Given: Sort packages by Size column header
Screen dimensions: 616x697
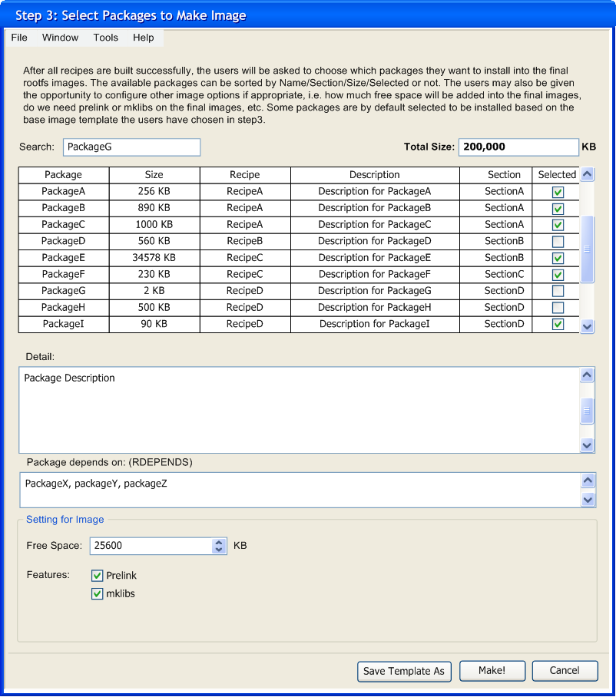Looking at the screenshot, I should point(154,175).
